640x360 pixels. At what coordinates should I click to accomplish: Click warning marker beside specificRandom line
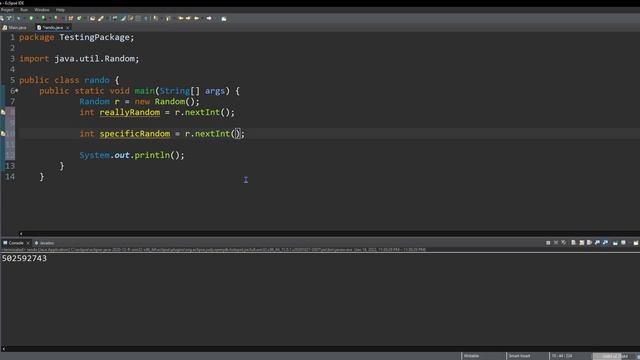click(3, 133)
